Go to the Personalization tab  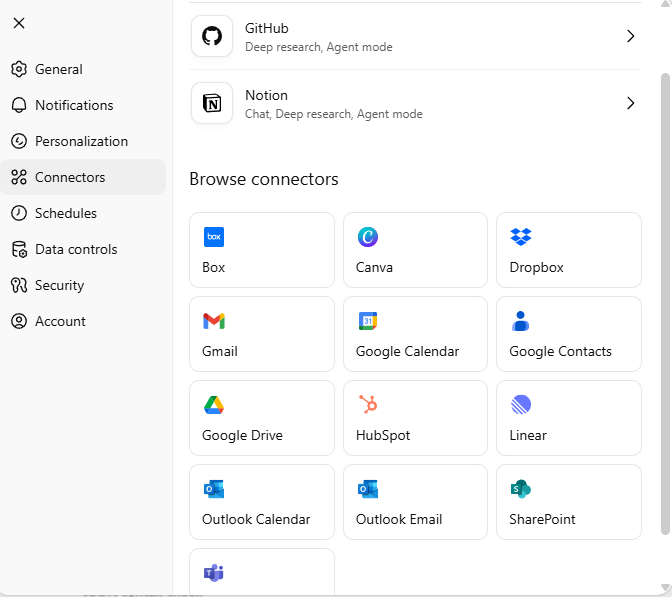click(83, 141)
